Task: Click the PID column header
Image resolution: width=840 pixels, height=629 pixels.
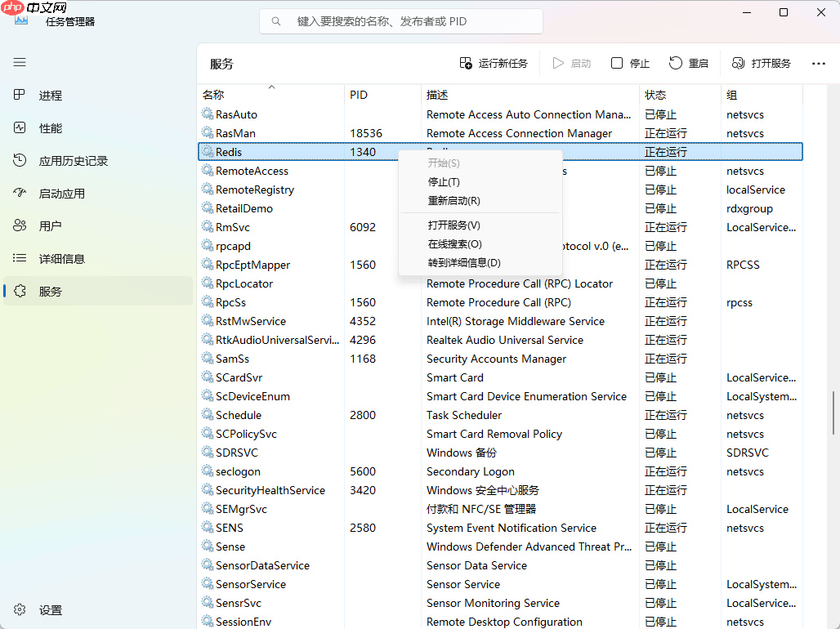Action: [x=358, y=95]
